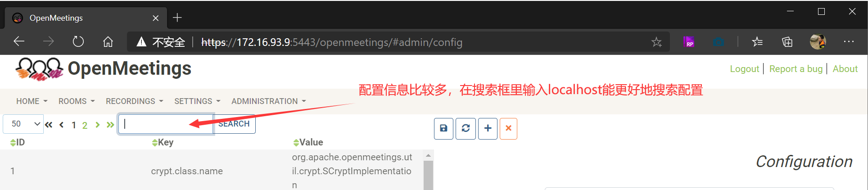Add a new configuration with the plus icon
This screenshot has width=868, height=190.
(488, 129)
